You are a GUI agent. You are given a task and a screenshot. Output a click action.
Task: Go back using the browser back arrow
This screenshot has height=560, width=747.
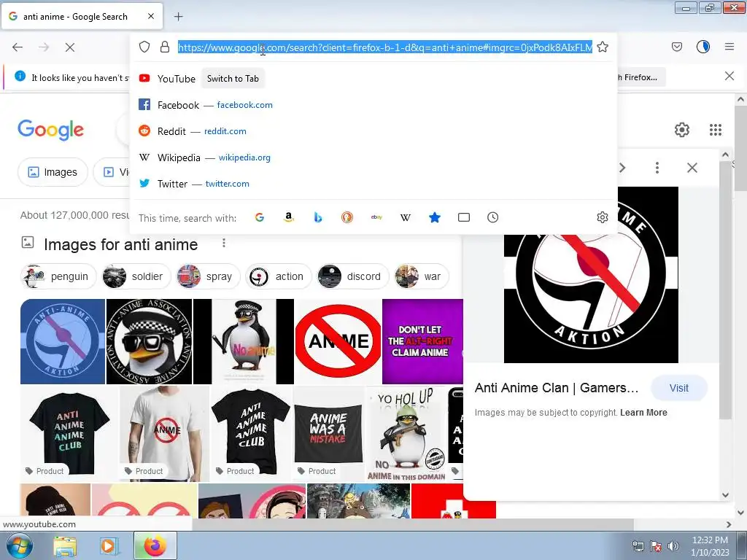(x=18, y=47)
